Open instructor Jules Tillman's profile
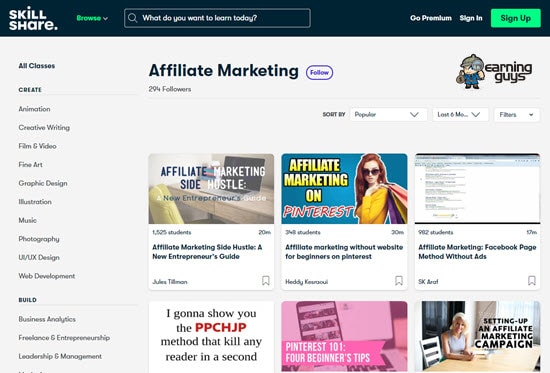This screenshot has width=550, height=373. tap(170, 282)
